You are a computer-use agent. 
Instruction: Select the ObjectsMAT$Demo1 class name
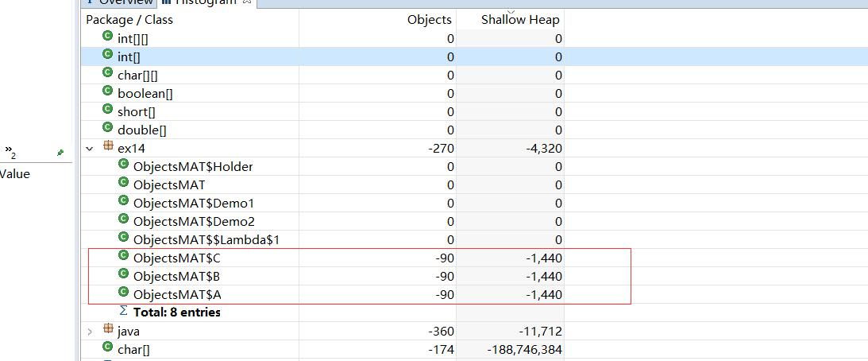coord(194,204)
